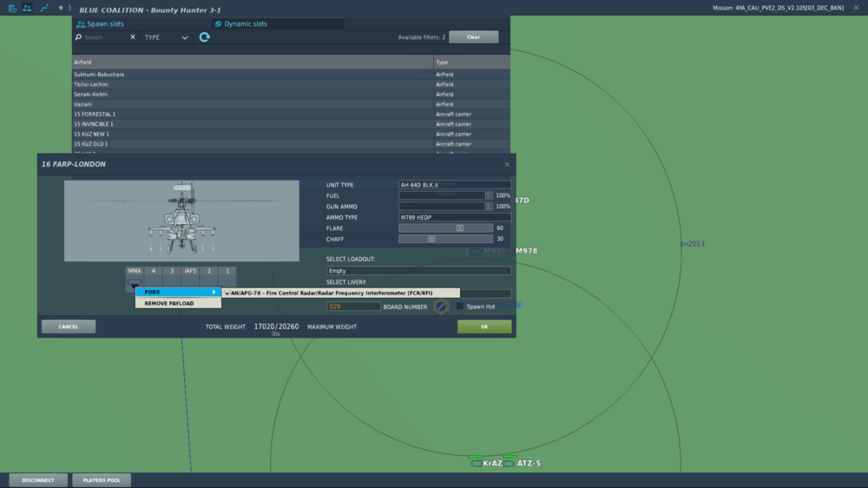Select pylon station 1 header
Viewport: 868px width, 488px height.
(x=227, y=271)
